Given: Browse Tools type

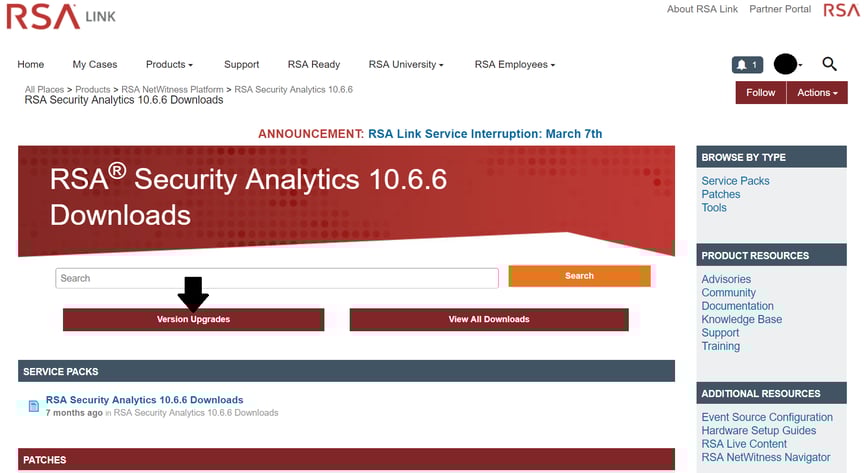Looking at the screenshot, I should point(714,208).
